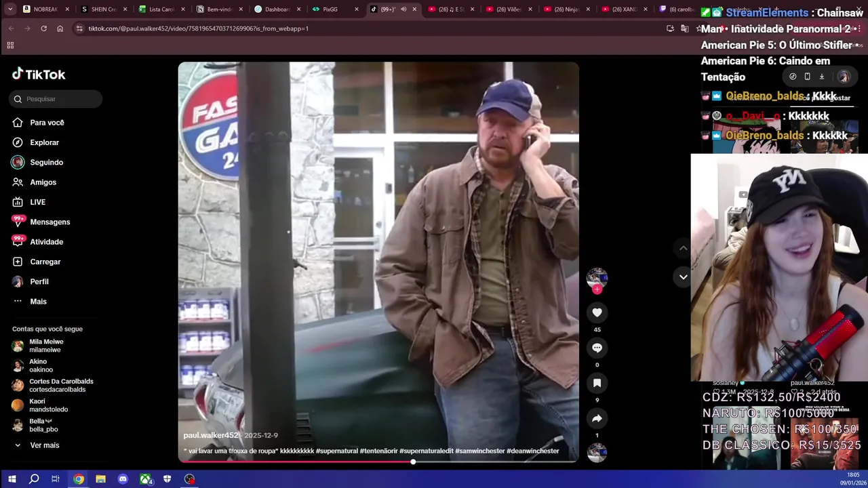Click the translate page icon
868x488 pixels.
(684, 28)
